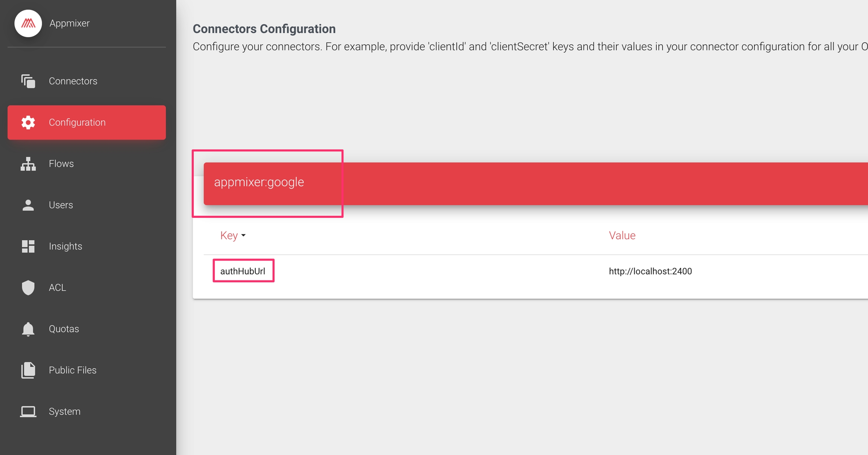Toggle sort arrow next to Key
The height and width of the screenshot is (455, 868).
click(243, 236)
